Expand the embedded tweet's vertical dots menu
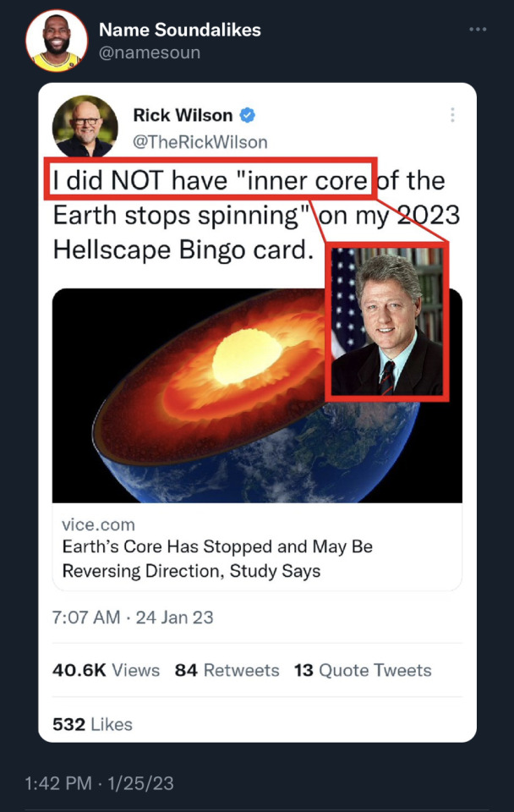 point(452,115)
